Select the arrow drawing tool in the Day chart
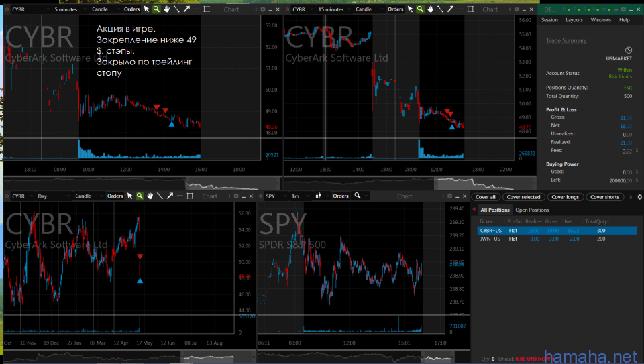Screen dimensions: 644x364 tap(170, 196)
